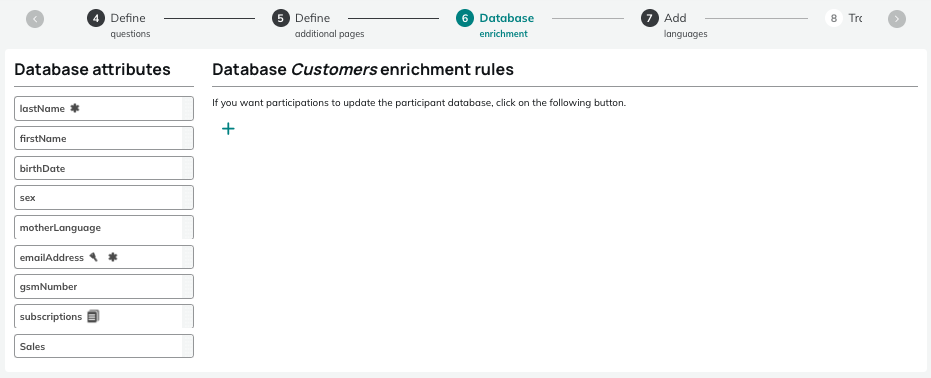This screenshot has height=378, width=931.
Task: Click drag handle of emailAddress attribute
Action: pyautogui.click(x=187, y=257)
